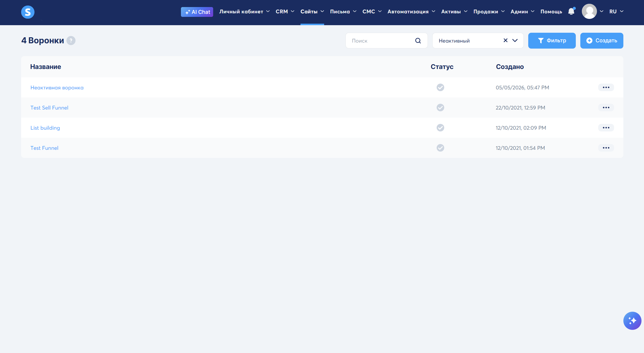Click the search magnifier icon
644x353 pixels.
[x=418, y=41]
